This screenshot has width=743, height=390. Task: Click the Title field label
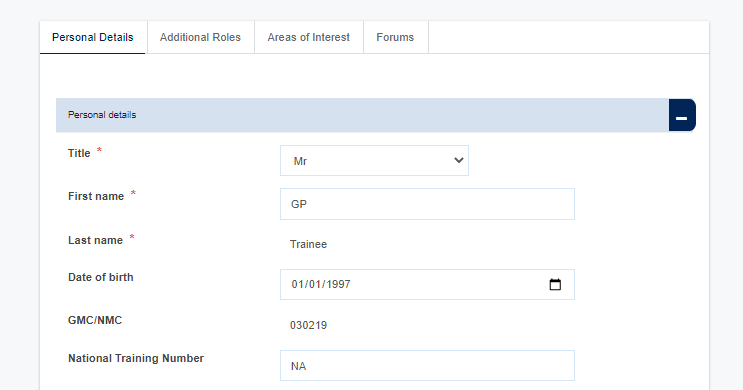click(x=79, y=154)
